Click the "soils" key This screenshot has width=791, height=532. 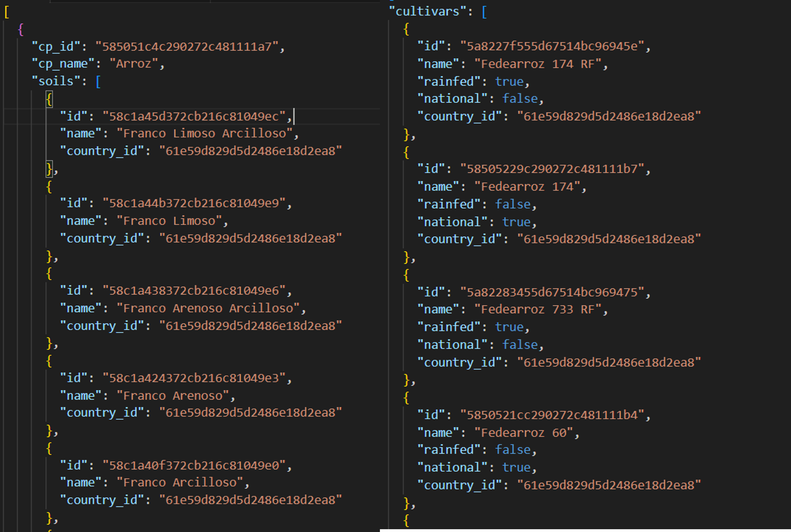click(56, 81)
